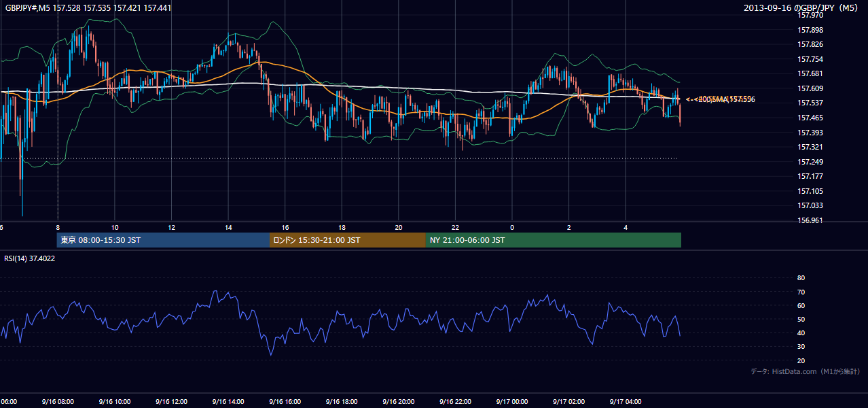
Task: Click RSI scale level 80
Action: coord(801,278)
